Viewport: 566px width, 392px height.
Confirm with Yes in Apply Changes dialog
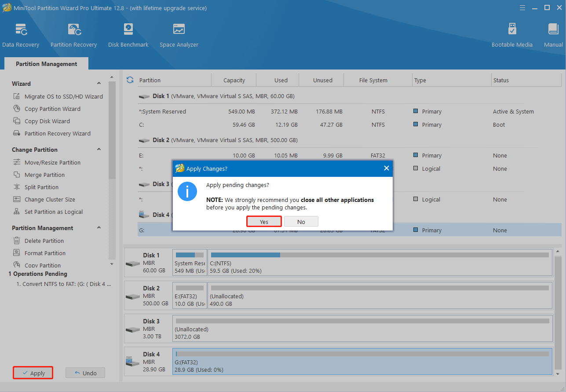tap(264, 222)
